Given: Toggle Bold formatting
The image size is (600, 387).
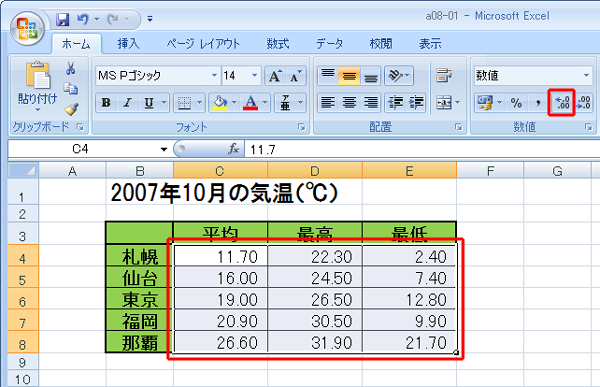Looking at the screenshot, I should pyautogui.click(x=106, y=103).
